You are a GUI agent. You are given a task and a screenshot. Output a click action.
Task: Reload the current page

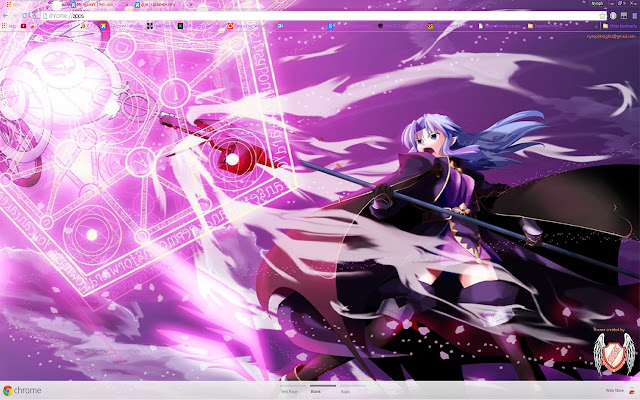coord(24,16)
